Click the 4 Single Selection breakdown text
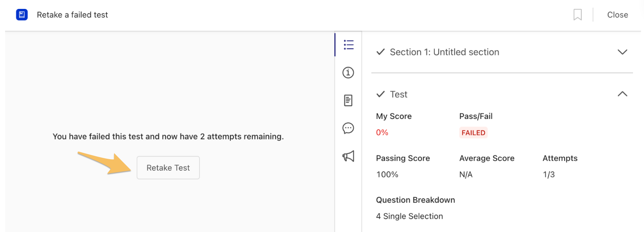Viewport: 644px width, 232px height. click(x=409, y=216)
